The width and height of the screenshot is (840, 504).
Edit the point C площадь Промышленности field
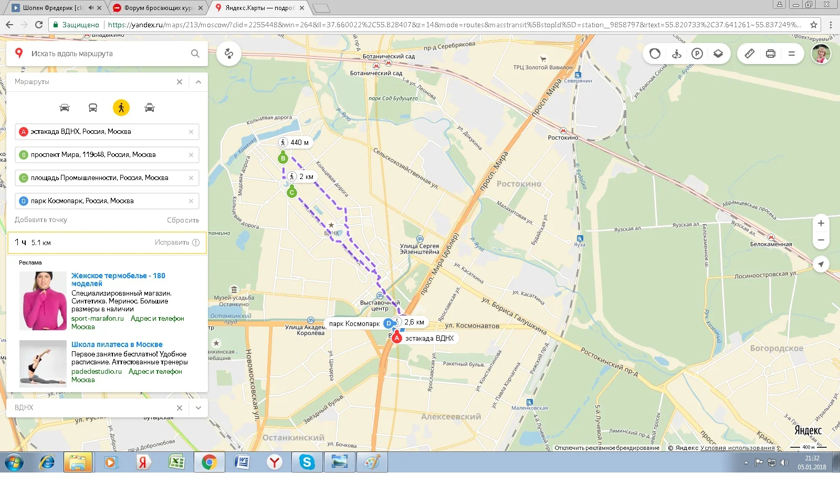pyautogui.click(x=107, y=178)
